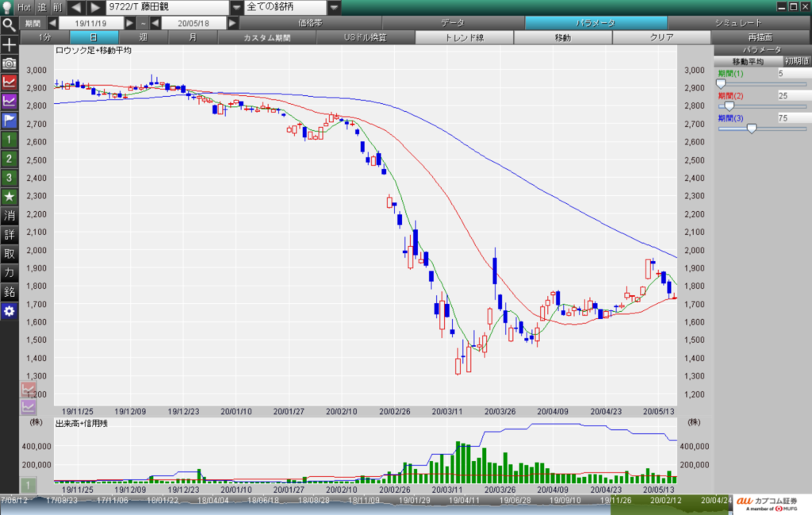Switch chart to 1分 timeframe
The image size is (812, 515).
tap(44, 37)
